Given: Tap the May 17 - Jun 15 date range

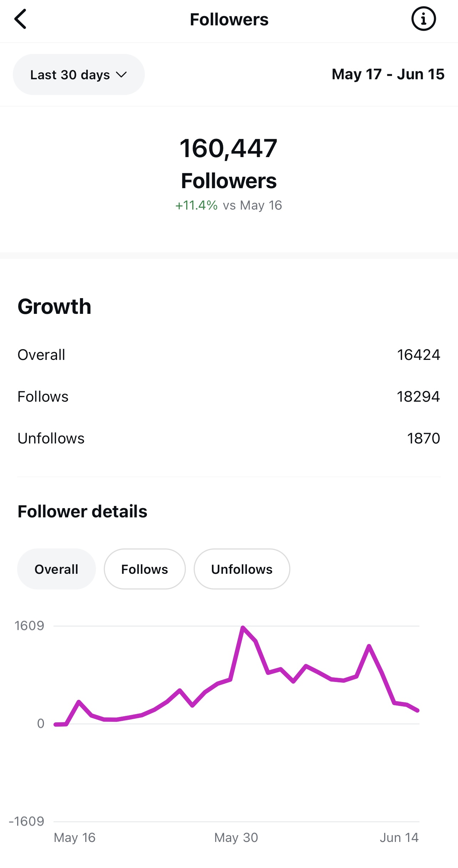Looking at the screenshot, I should [x=388, y=74].
